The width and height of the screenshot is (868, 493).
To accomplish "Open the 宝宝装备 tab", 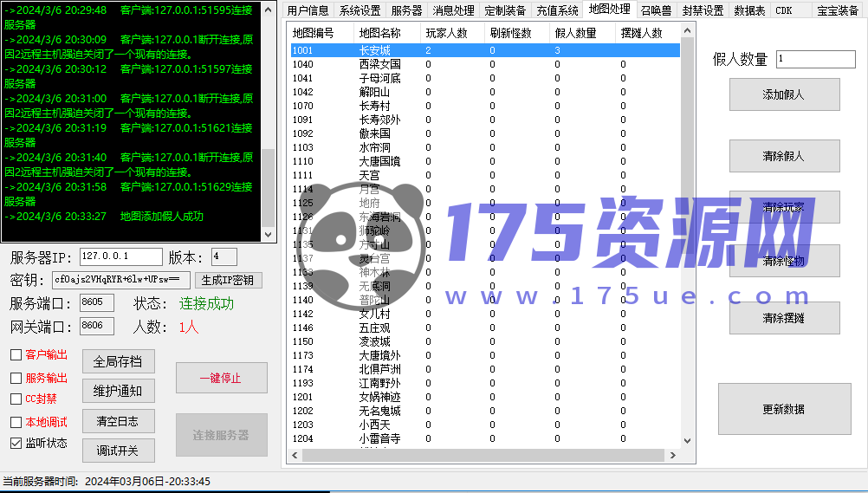I will click(x=838, y=10).
